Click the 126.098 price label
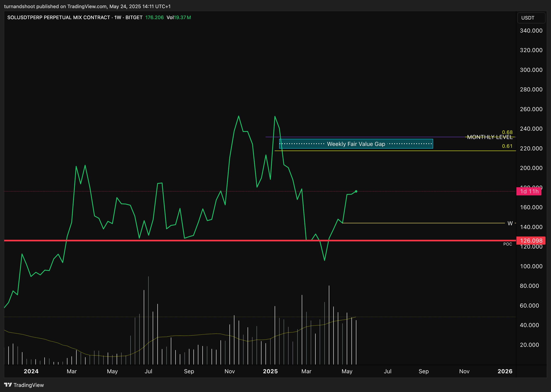The width and height of the screenshot is (551, 392). pyautogui.click(x=531, y=240)
